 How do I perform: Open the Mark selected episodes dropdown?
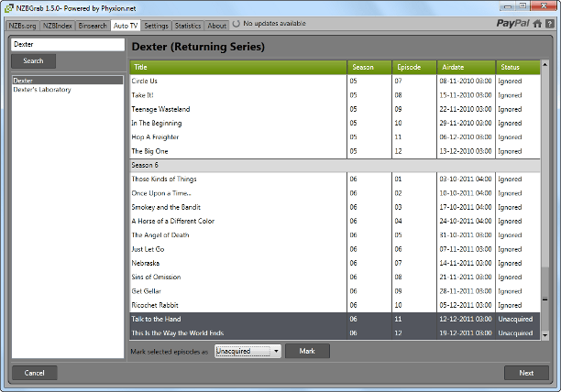tap(247, 352)
